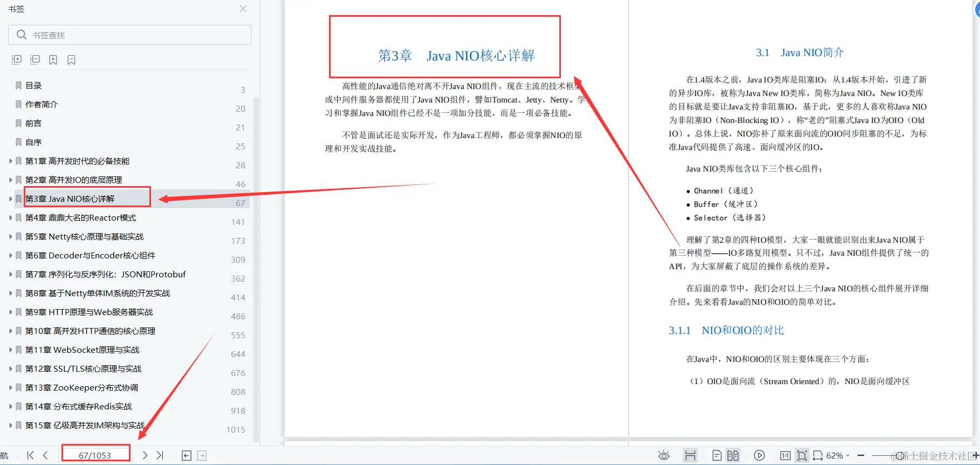Adjust the zoom slider handle
This screenshot has height=465, width=980.
(900, 456)
